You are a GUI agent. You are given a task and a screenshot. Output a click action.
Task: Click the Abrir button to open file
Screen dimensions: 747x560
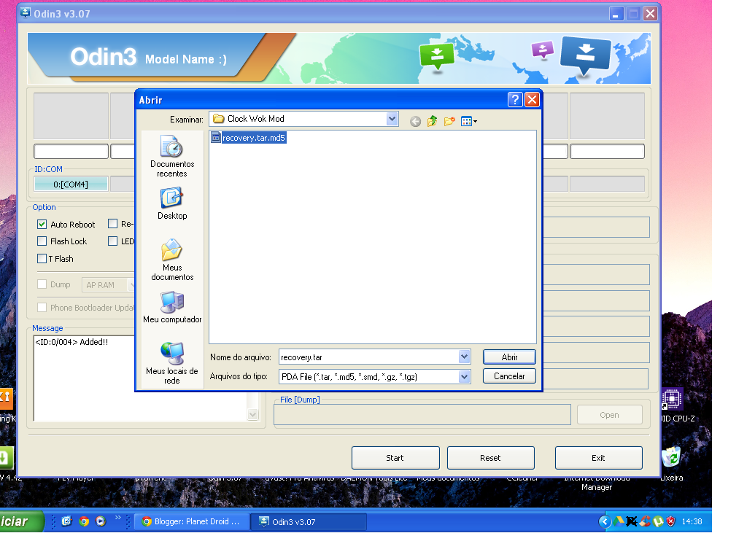point(509,357)
